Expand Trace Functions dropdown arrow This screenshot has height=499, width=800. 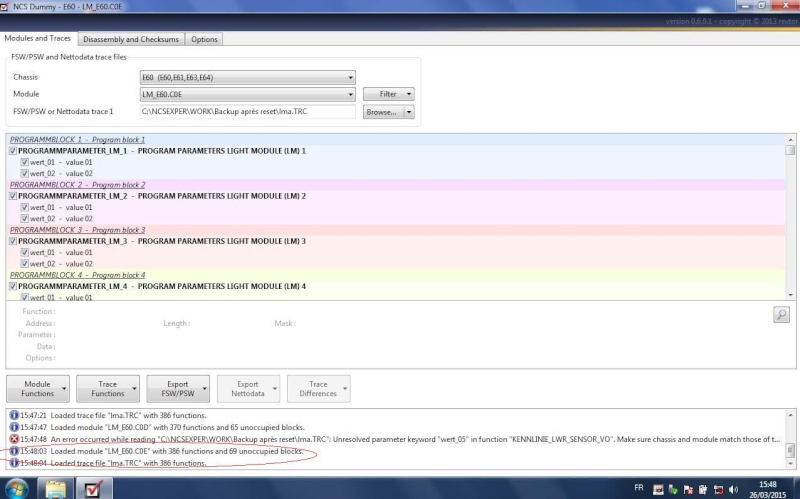pyautogui.click(x=134, y=389)
